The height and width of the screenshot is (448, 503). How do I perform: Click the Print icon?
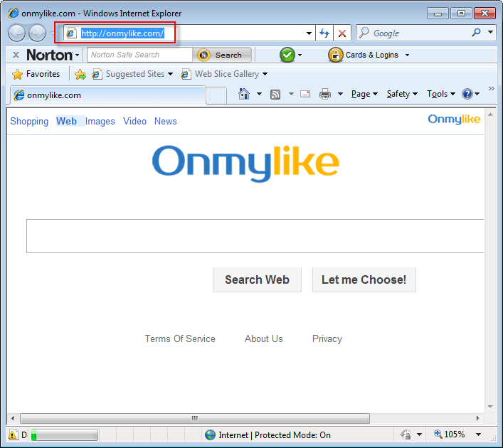325,94
